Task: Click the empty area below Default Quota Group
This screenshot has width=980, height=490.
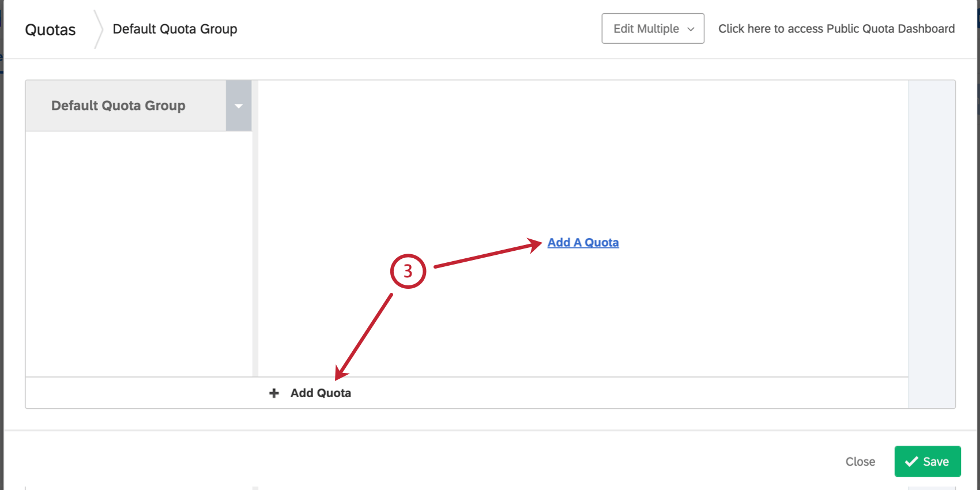Action: pos(139,254)
